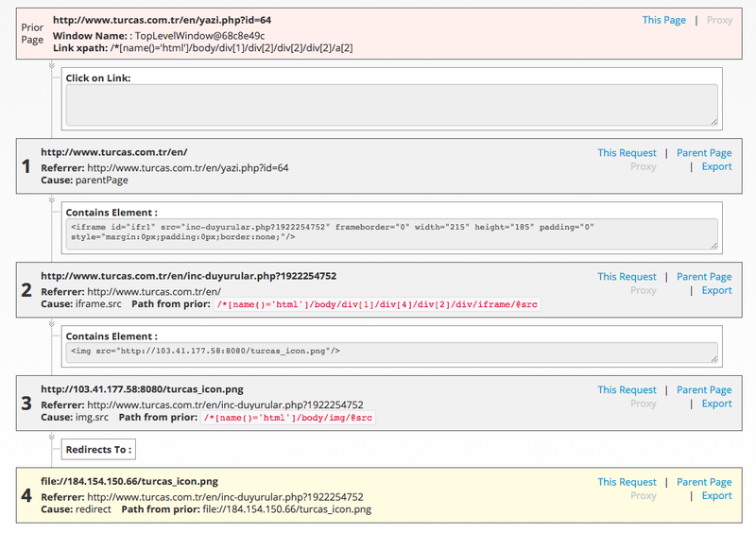Open This Page link in Prior Page block
This screenshot has height=533, width=756.
664,20
